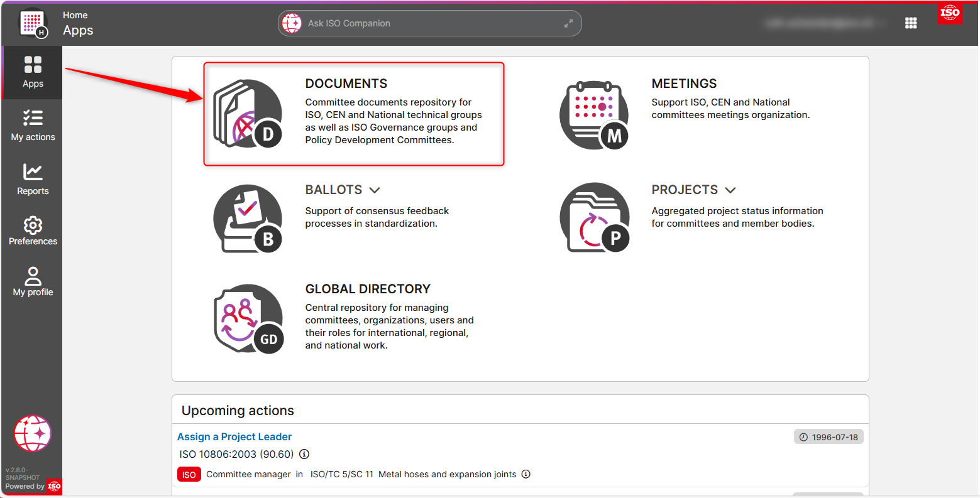The image size is (980, 498).
Task: Click the Home breadcrumb
Action: click(75, 15)
